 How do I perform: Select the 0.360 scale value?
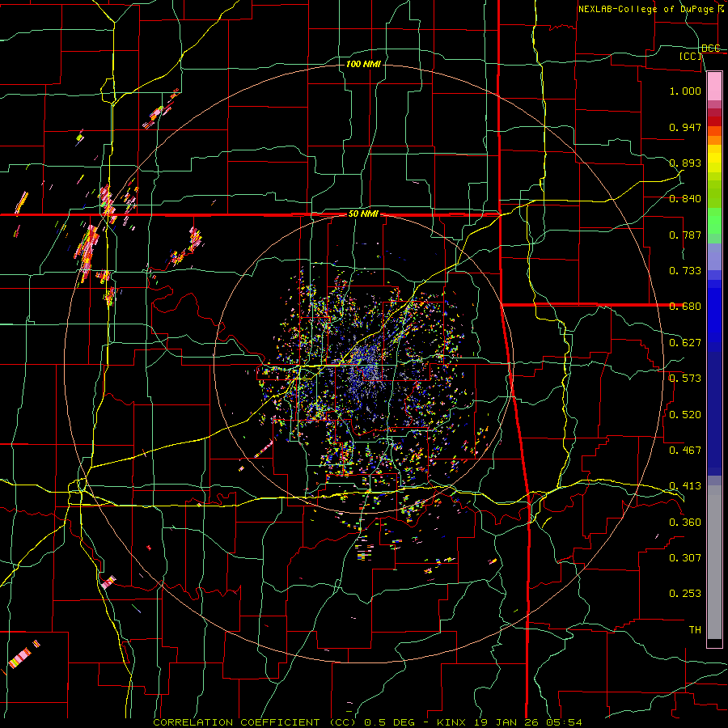pyautogui.click(x=685, y=522)
